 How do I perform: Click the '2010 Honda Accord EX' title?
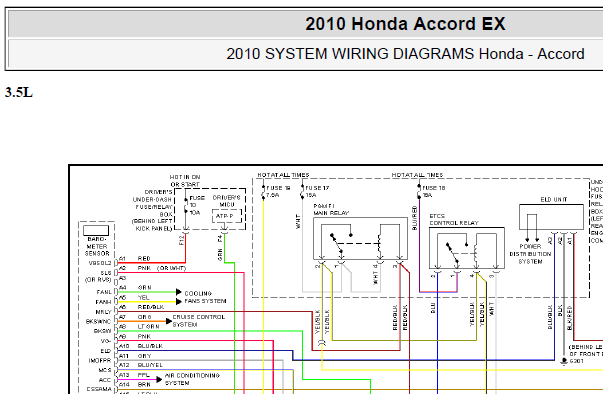tap(405, 24)
